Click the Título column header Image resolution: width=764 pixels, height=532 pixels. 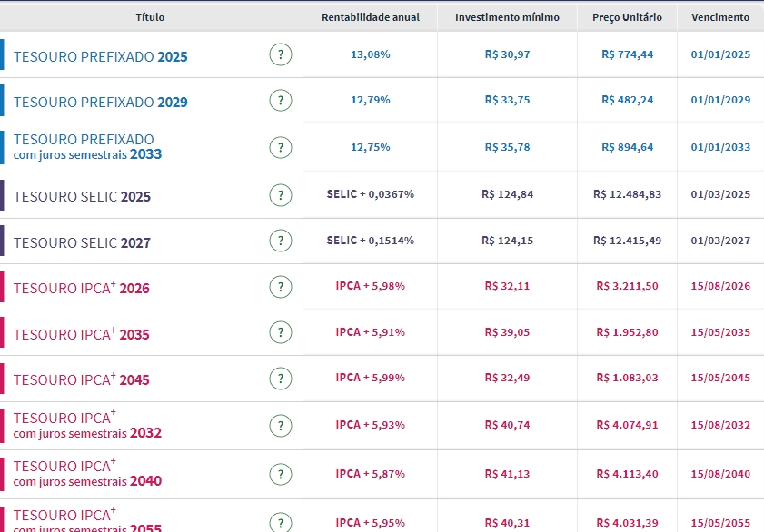pyautogui.click(x=151, y=17)
